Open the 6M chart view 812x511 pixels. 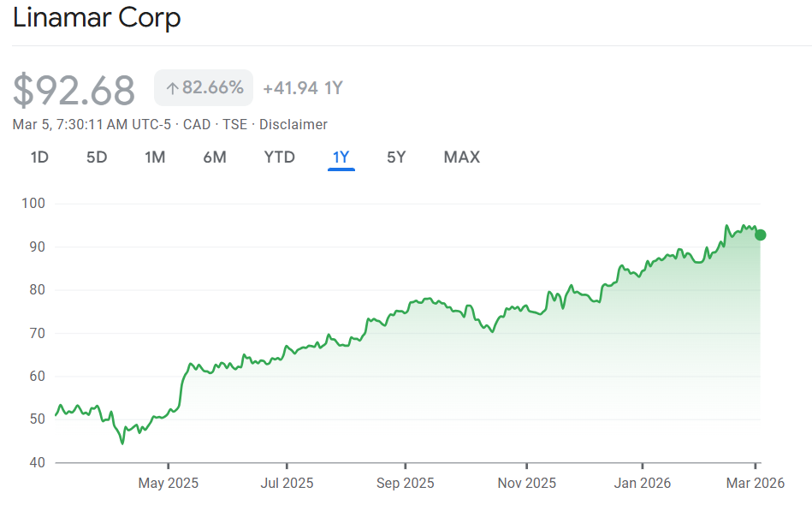pos(215,157)
